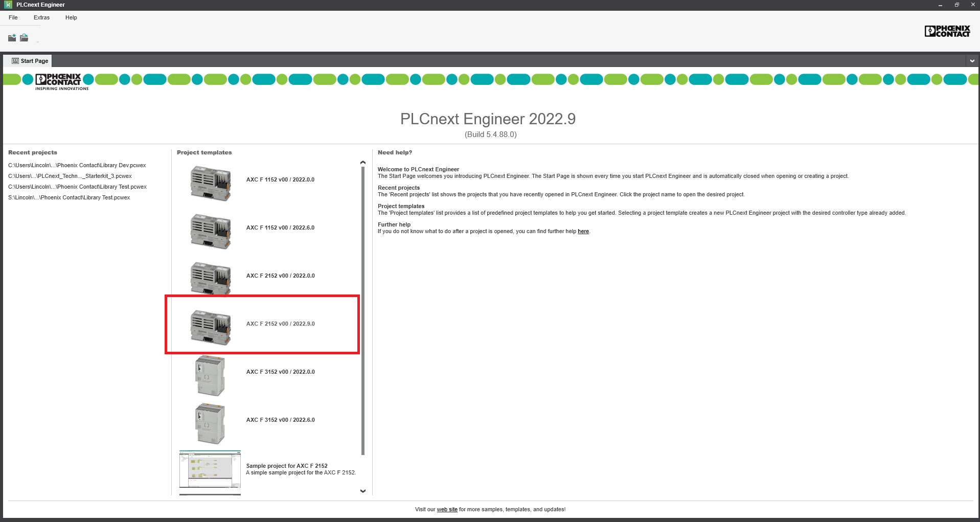The height and width of the screenshot is (522, 980).
Task: Open the document tab list dropdown
Action: (972, 61)
